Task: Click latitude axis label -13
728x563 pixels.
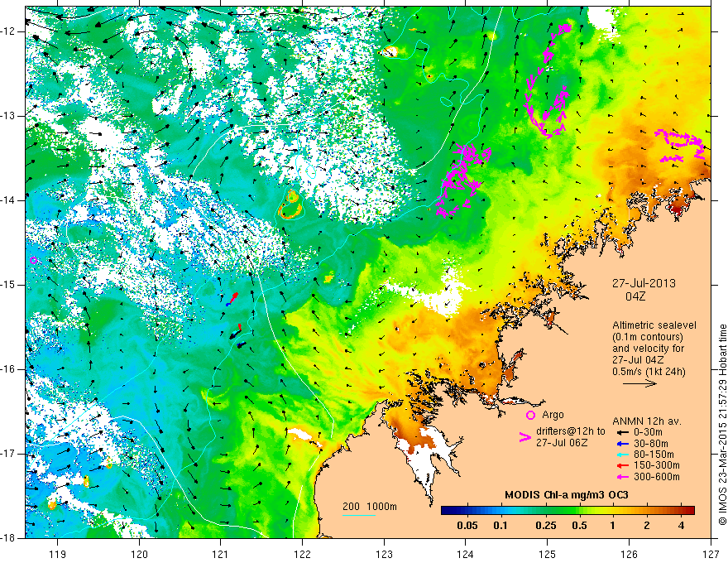Action: pos(9,116)
